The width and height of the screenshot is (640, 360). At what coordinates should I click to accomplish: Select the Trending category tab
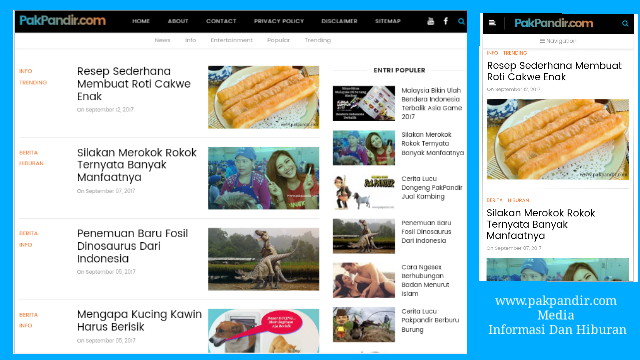point(318,40)
